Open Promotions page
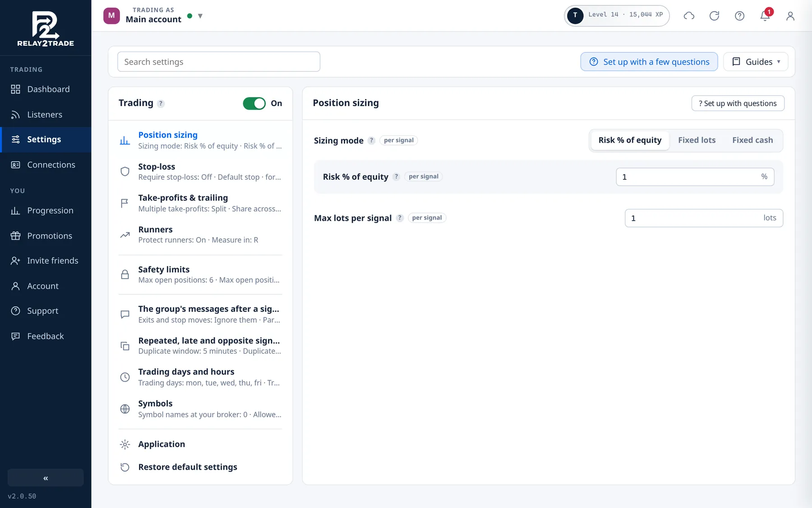 (x=46, y=236)
